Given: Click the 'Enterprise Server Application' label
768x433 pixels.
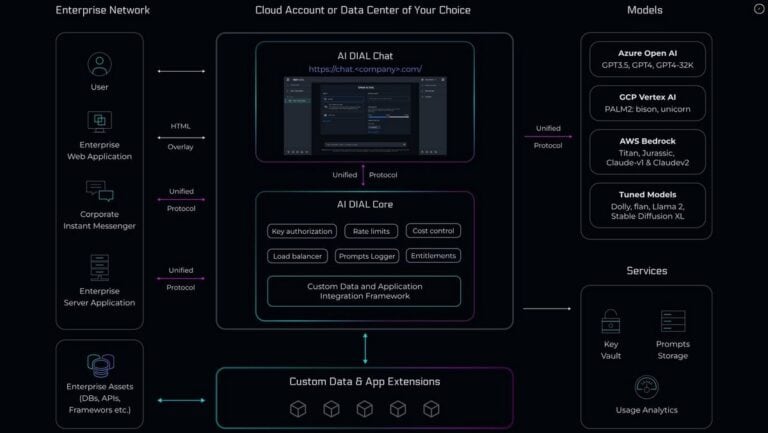Looking at the screenshot, I should click(99, 297).
